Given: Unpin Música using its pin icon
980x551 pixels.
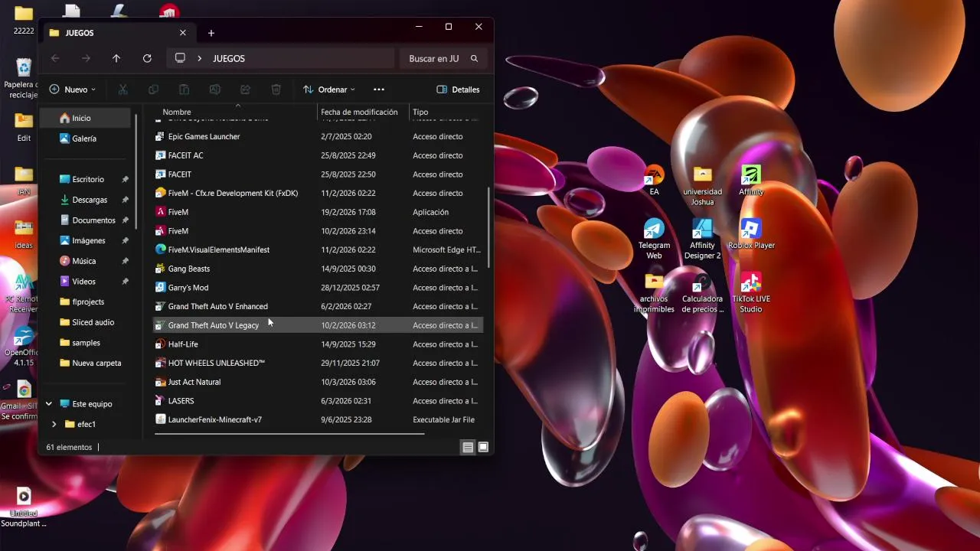Looking at the screenshot, I should point(125,261).
